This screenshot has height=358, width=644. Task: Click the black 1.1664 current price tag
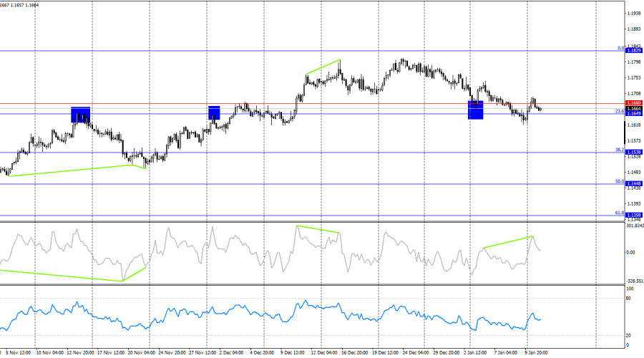tap(633, 109)
